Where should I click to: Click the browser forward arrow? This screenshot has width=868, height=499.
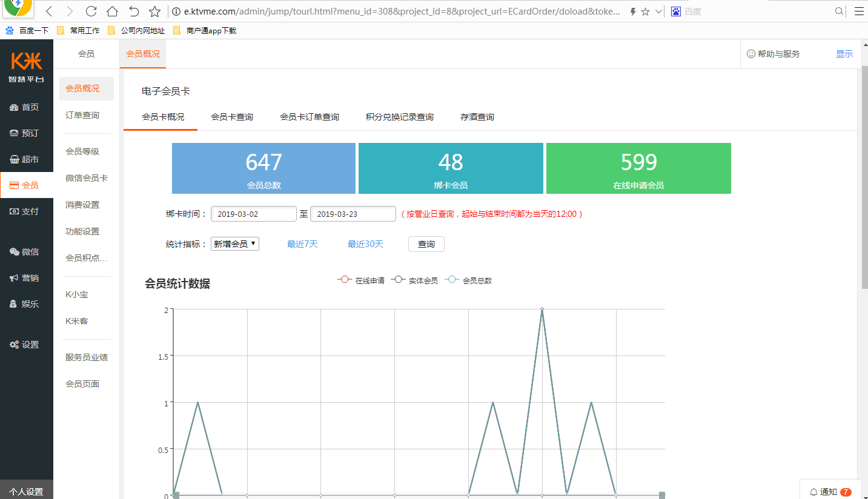(70, 11)
